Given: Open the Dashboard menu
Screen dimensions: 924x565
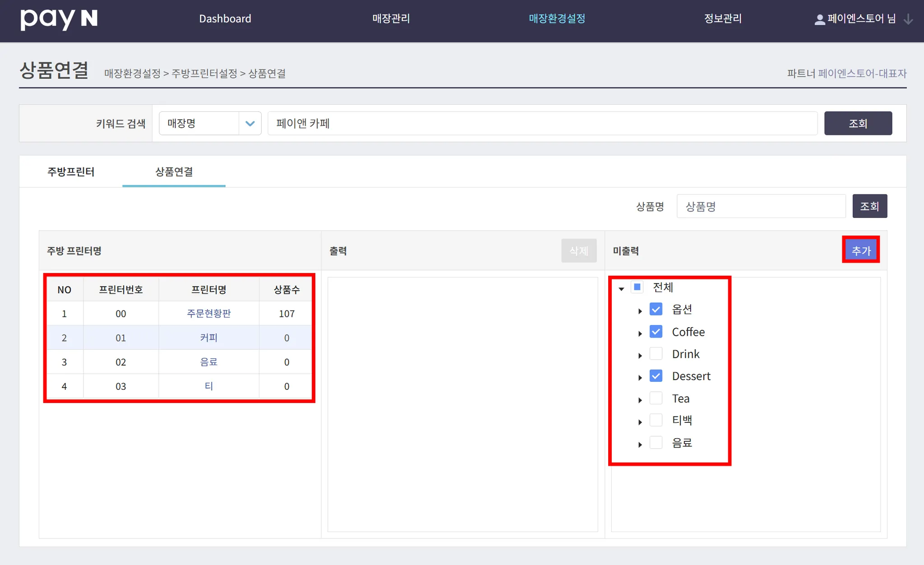Looking at the screenshot, I should (x=225, y=19).
